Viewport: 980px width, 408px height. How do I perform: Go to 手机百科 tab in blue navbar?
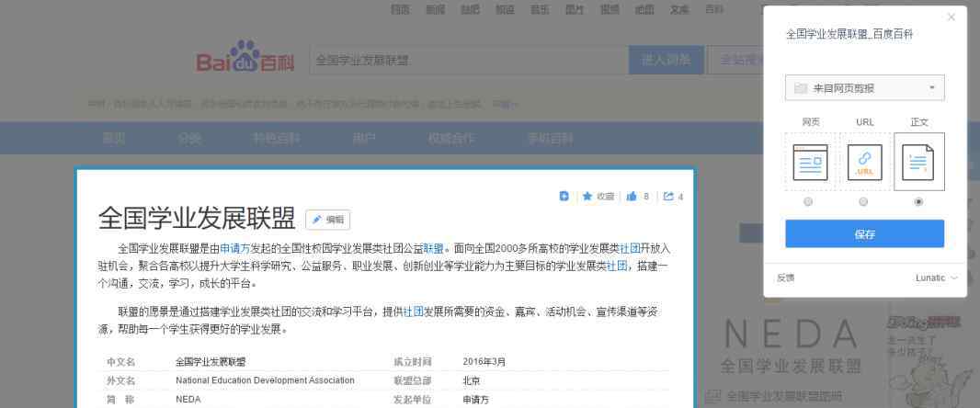click(550, 138)
